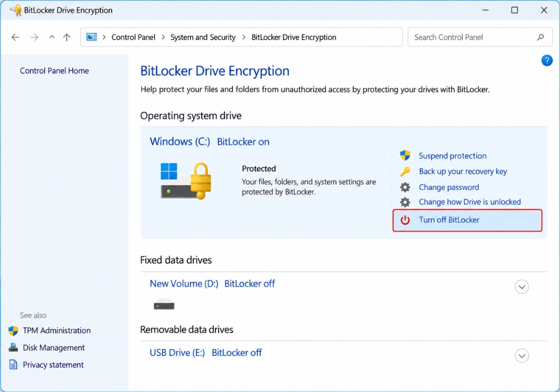Viewport: 560px width, 392px height.
Task: Click the Operating system drive section heading
Action: point(191,116)
